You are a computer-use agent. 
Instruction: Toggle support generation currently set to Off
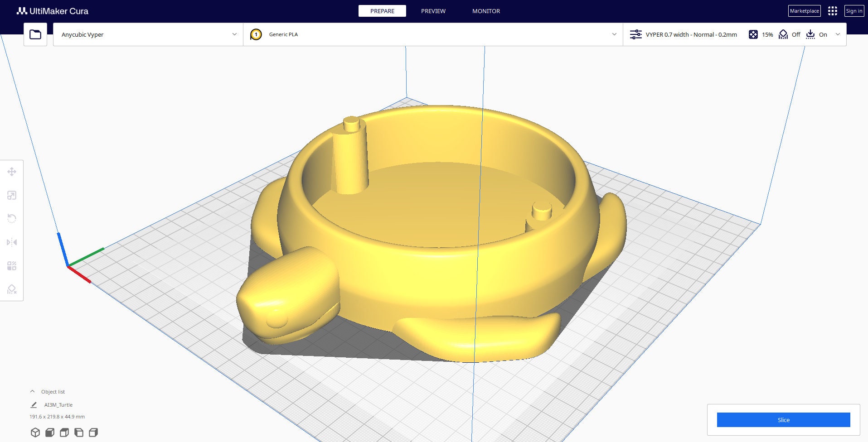pyautogui.click(x=783, y=34)
